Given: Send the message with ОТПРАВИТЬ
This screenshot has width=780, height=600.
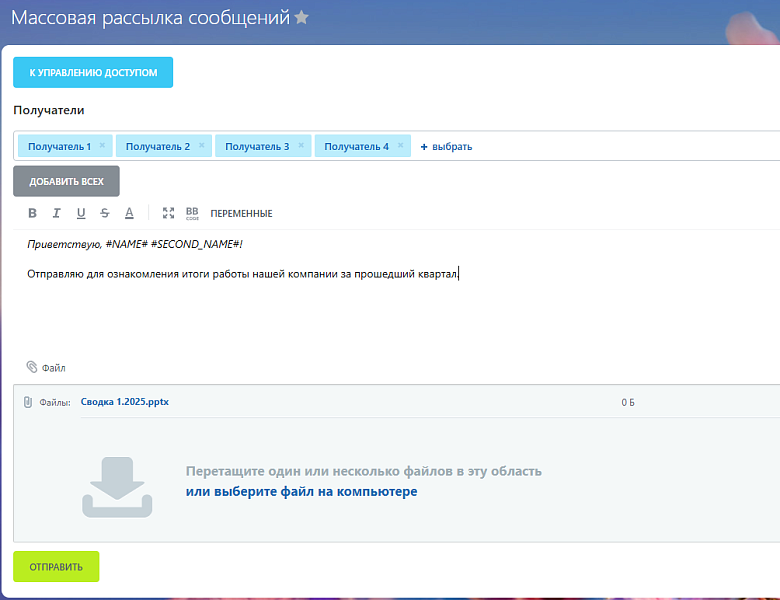Looking at the screenshot, I should 56,566.
